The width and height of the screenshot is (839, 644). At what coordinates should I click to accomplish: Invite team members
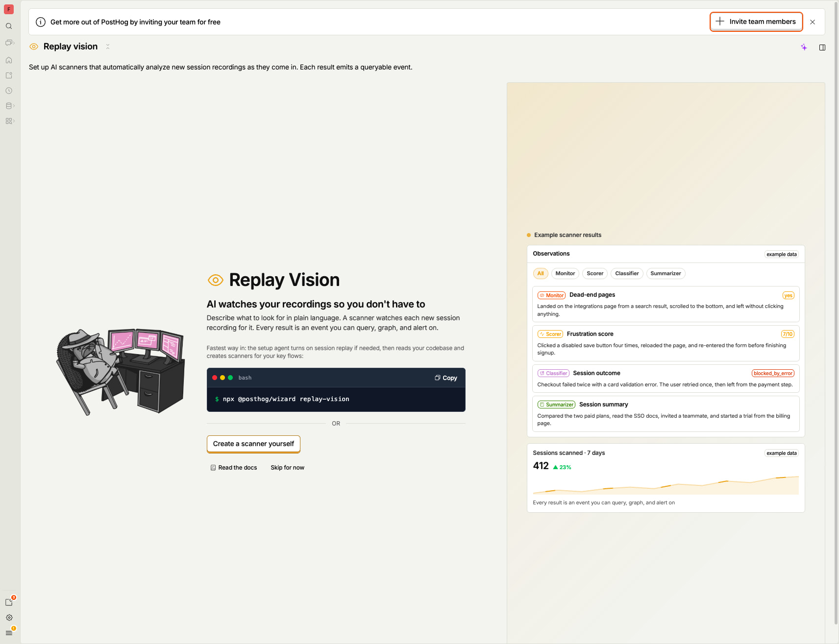tap(756, 22)
